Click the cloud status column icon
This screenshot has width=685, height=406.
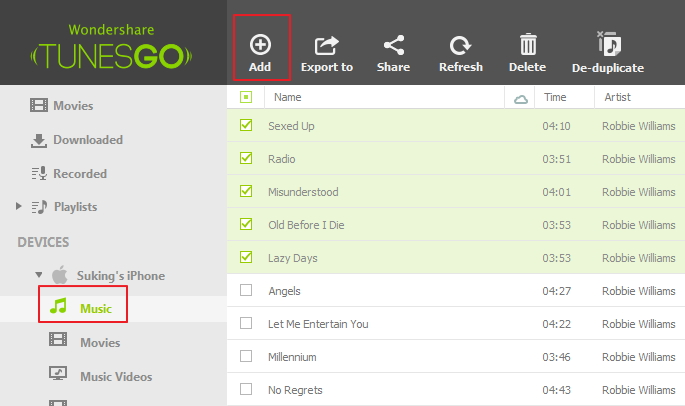coord(520,98)
